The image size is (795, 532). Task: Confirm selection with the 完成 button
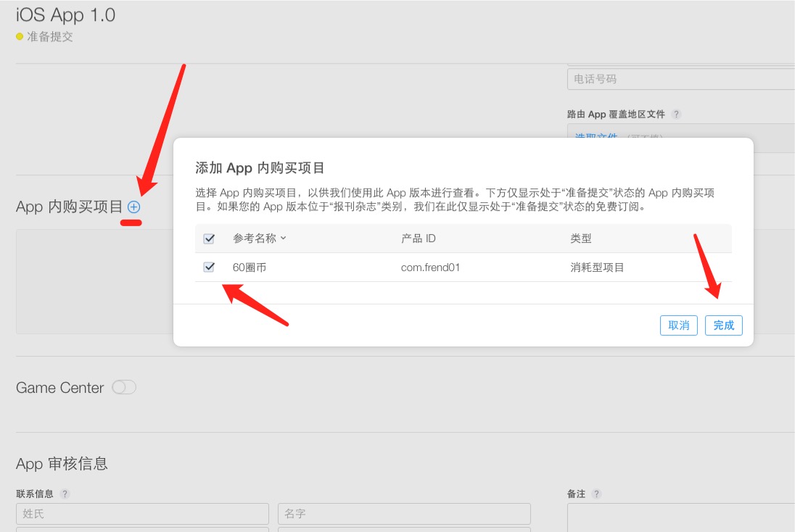723,325
